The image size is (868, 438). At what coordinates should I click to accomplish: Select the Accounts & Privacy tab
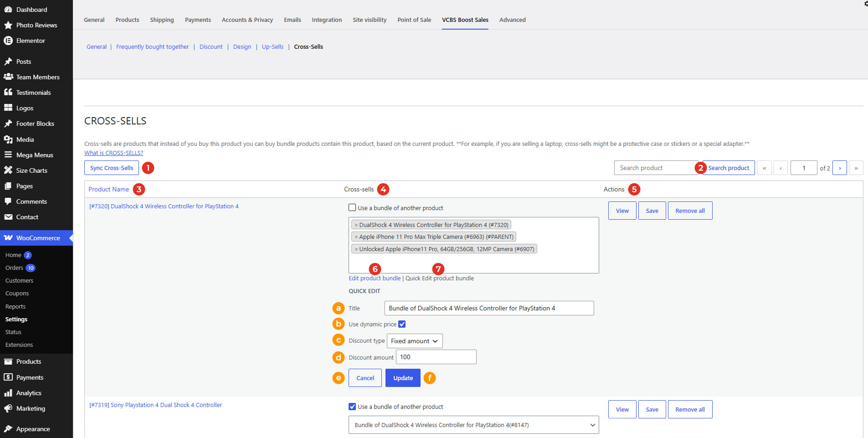[247, 20]
